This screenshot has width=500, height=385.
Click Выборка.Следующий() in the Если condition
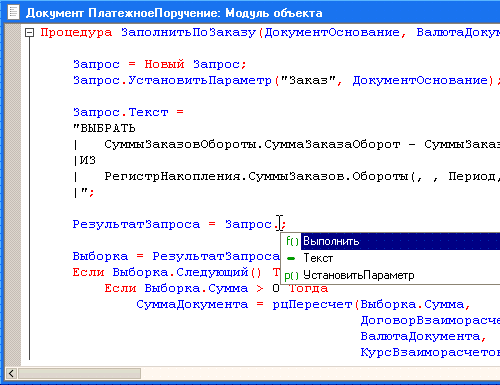click(x=187, y=272)
